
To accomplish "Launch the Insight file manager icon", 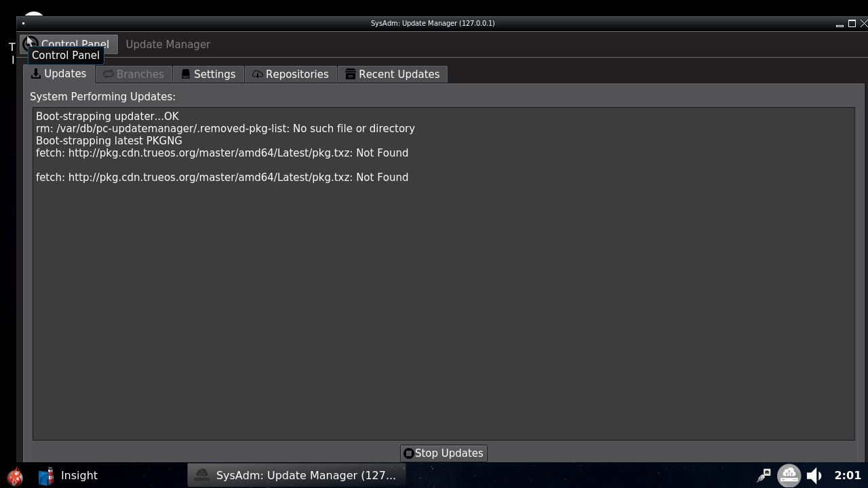I will [46, 476].
